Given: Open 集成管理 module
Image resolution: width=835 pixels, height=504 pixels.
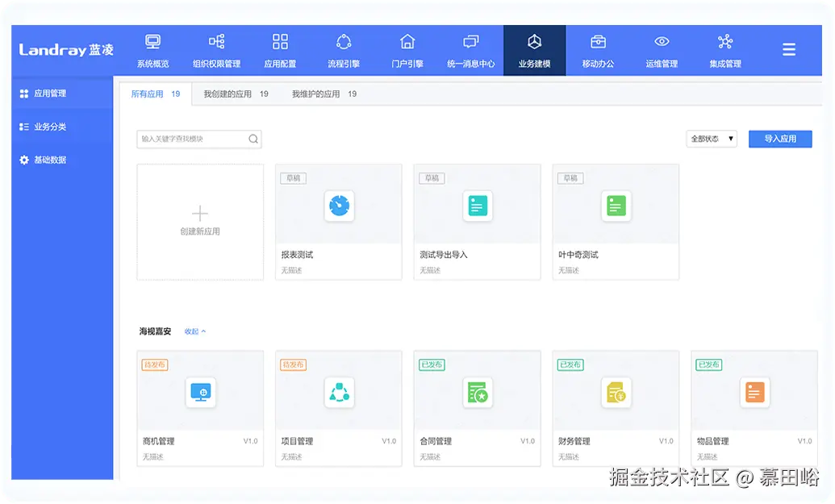Looking at the screenshot, I should [725, 51].
